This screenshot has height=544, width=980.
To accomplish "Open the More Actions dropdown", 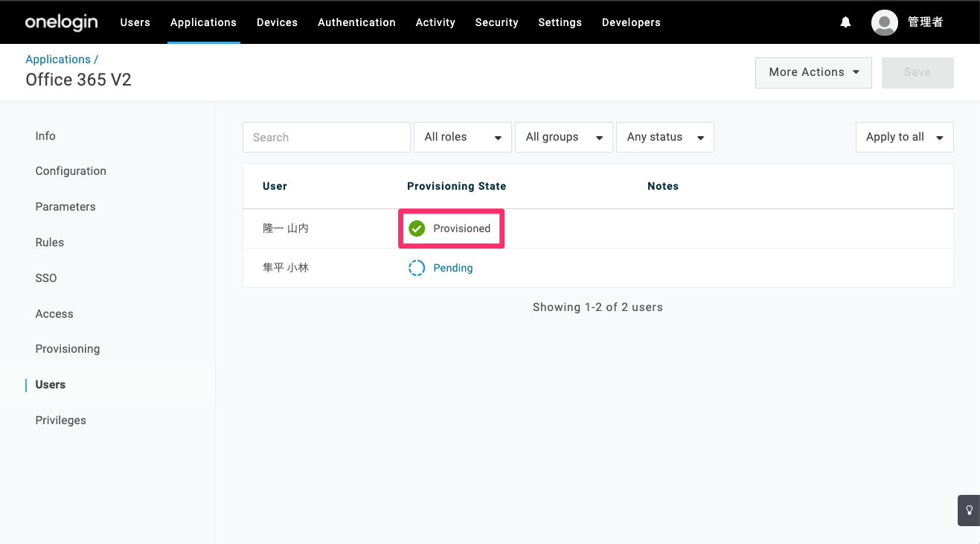I will 813,72.
